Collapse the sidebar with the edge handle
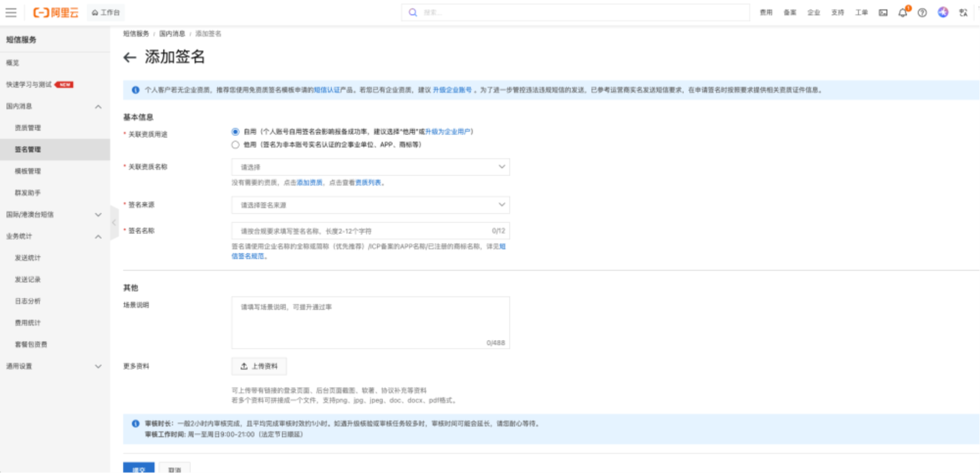The width and height of the screenshot is (980, 473). click(114, 223)
